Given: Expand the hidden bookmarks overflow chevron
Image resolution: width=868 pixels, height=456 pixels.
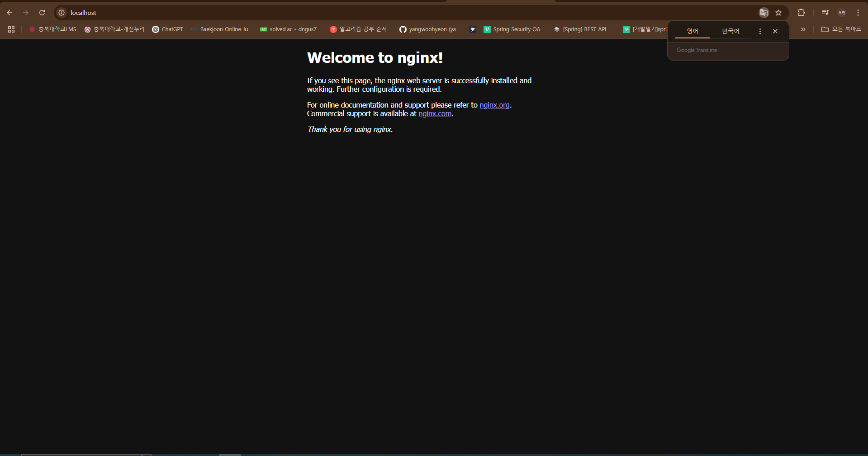Looking at the screenshot, I should pyautogui.click(x=803, y=29).
